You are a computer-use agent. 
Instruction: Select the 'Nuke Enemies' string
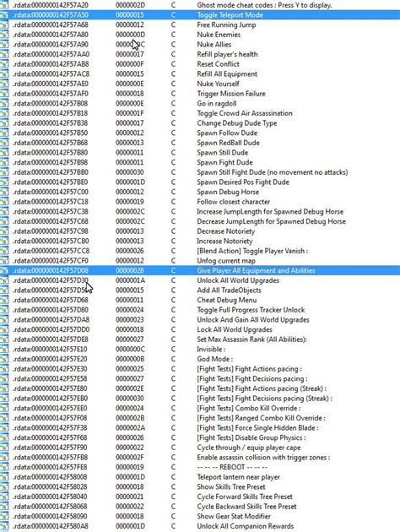[x=219, y=35]
